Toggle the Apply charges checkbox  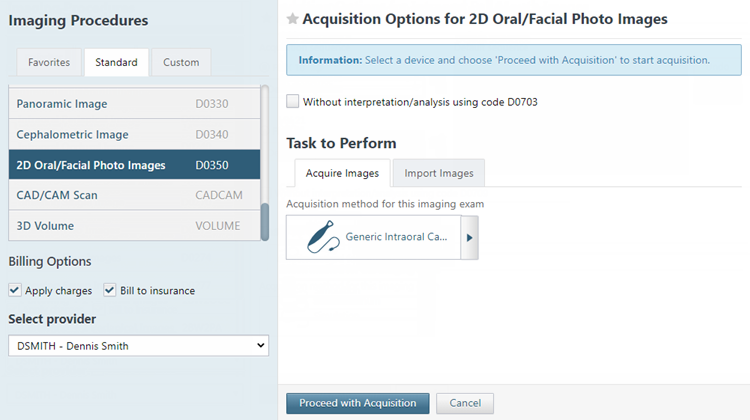click(15, 291)
